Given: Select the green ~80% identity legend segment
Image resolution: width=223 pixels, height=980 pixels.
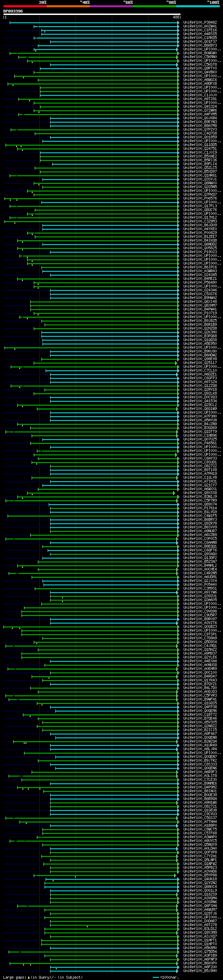Looking at the screenshot, I should click(155, 6).
